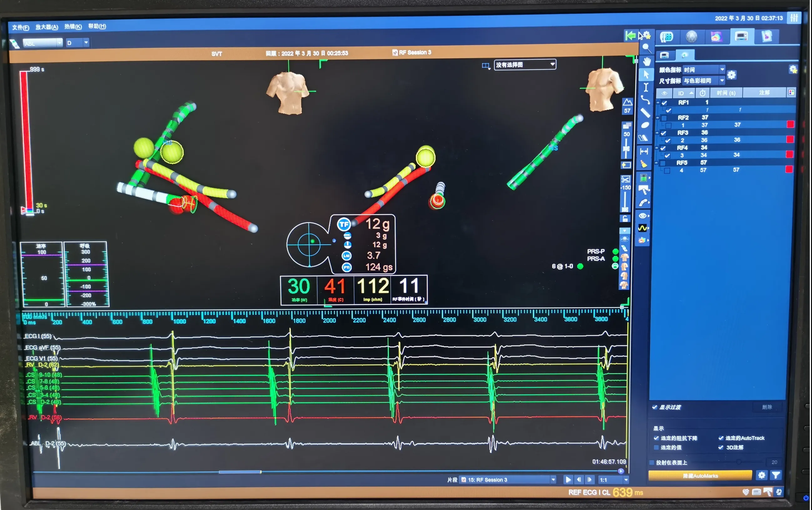Toggle the RF1 row checkbox

pyautogui.click(x=664, y=103)
